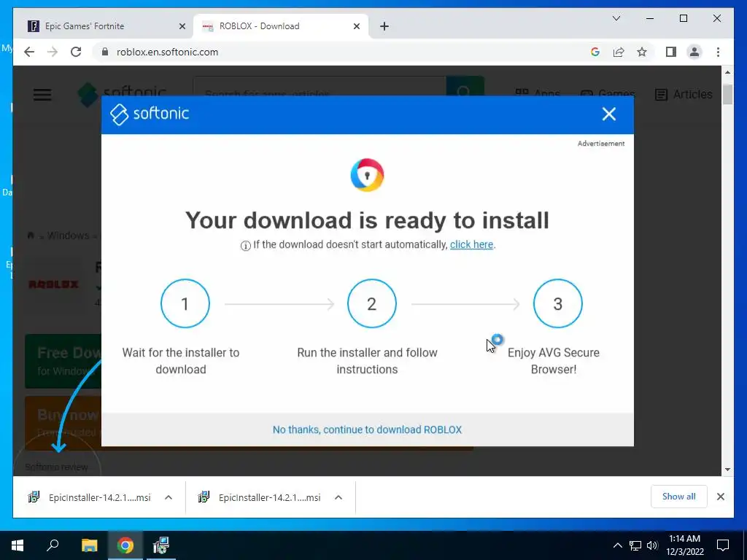Close the Epic Games' Fortnite tab
The height and width of the screenshot is (560, 747).
point(182,26)
